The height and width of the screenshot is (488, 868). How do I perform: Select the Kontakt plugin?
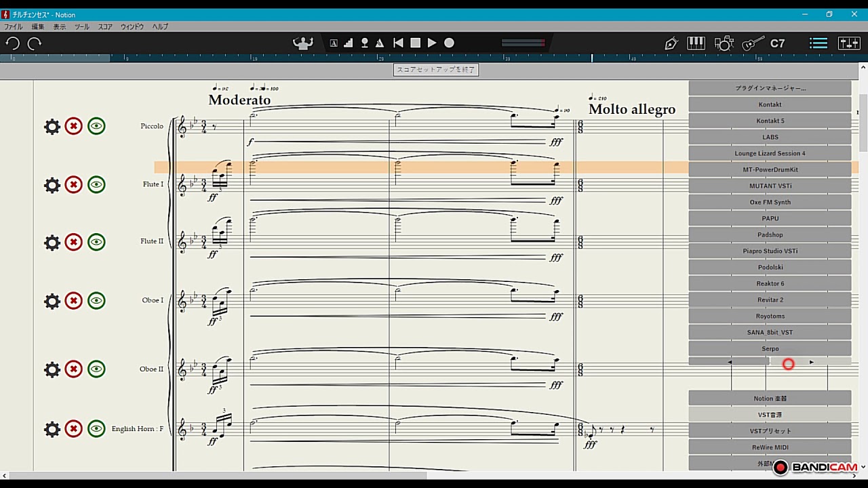pos(770,104)
